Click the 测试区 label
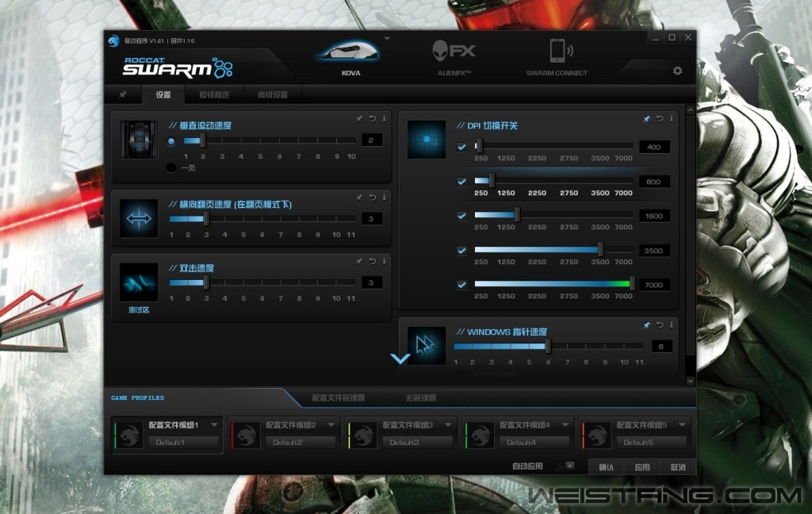The height and width of the screenshot is (514, 812). point(139,310)
